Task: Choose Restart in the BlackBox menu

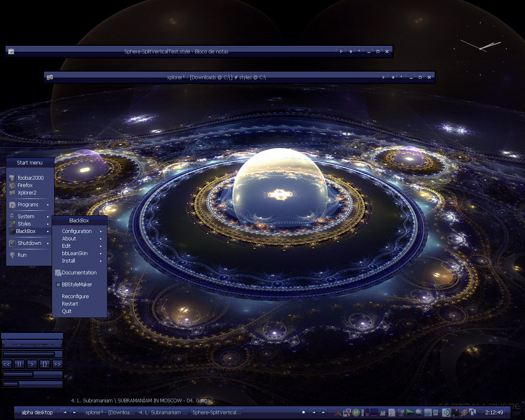Action: coord(79,304)
